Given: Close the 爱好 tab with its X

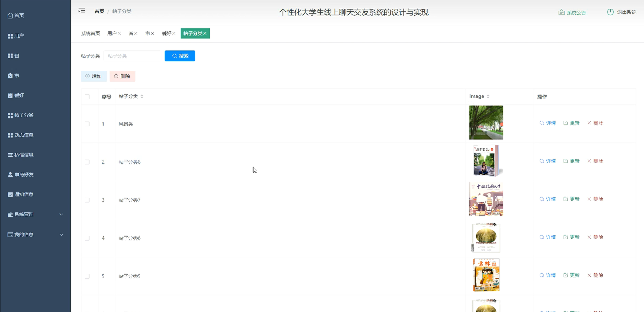Looking at the screenshot, I should tap(174, 33).
